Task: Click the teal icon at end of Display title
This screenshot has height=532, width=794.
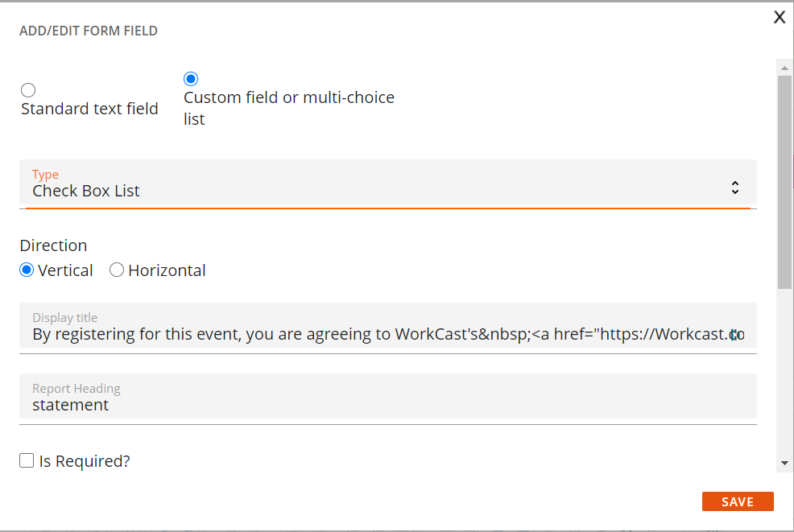Action: click(734, 335)
